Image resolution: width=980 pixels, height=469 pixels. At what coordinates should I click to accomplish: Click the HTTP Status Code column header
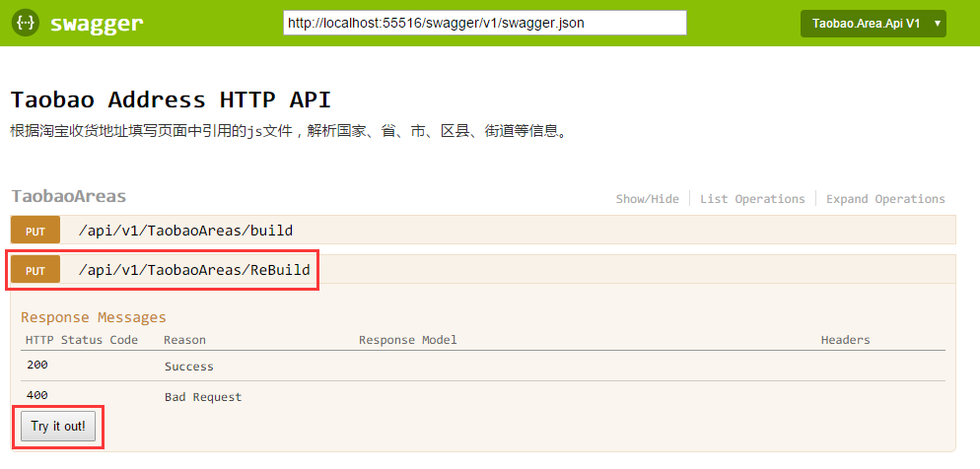(82, 340)
